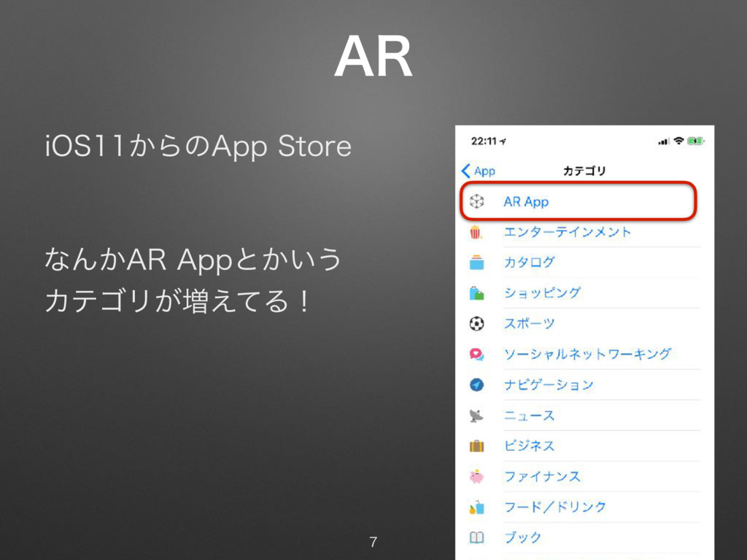Image resolution: width=747 pixels, height=560 pixels.
Task: Select ソーシャルネットワーキング category
Action: [x=578, y=354]
